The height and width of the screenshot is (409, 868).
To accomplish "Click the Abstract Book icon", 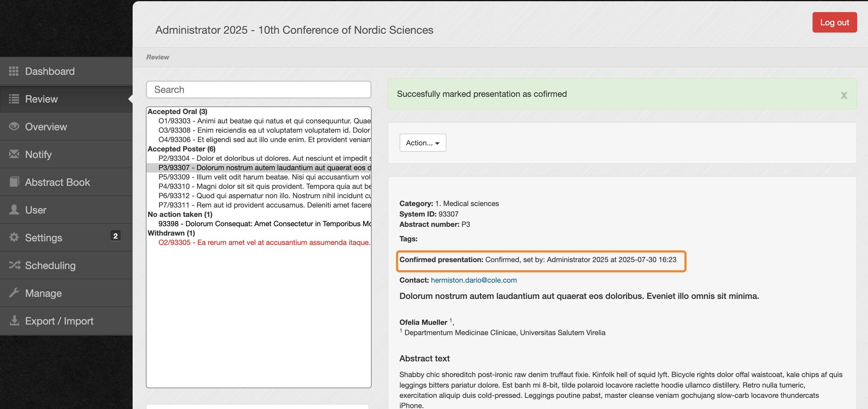I will 14,182.
